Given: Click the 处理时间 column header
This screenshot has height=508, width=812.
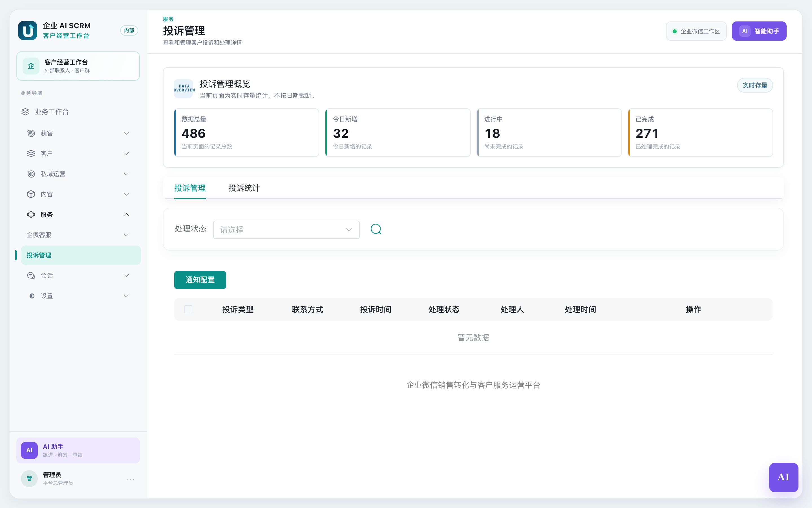Looking at the screenshot, I should [580, 309].
